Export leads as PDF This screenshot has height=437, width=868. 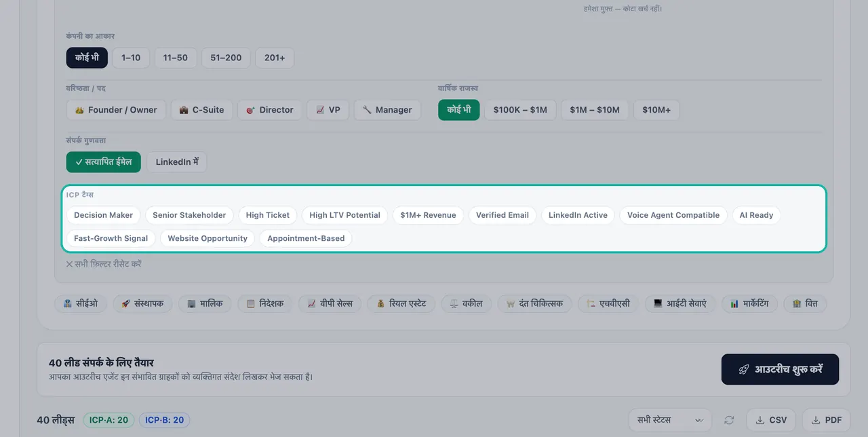pos(826,420)
